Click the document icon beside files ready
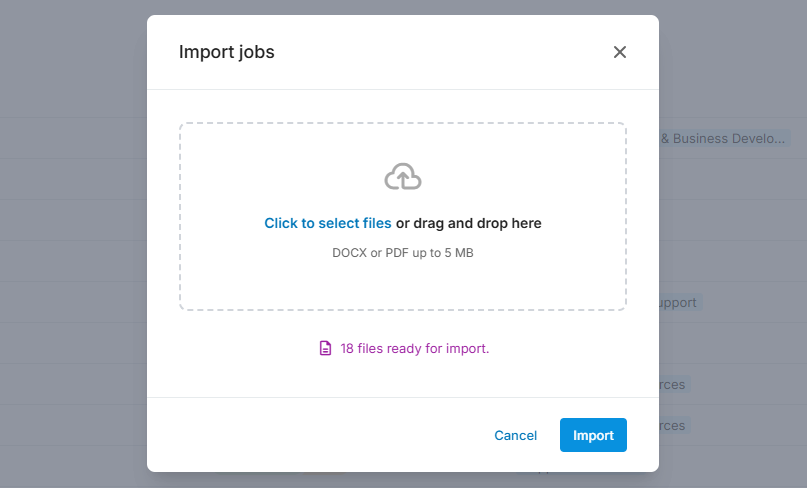This screenshot has height=488, width=807. pyautogui.click(x=325, y=349)
